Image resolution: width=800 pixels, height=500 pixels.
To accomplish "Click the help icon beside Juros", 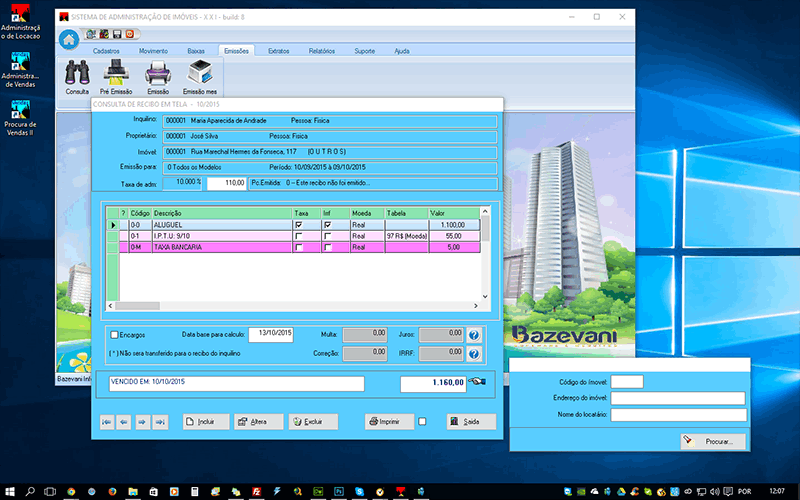I will (474, 335).
